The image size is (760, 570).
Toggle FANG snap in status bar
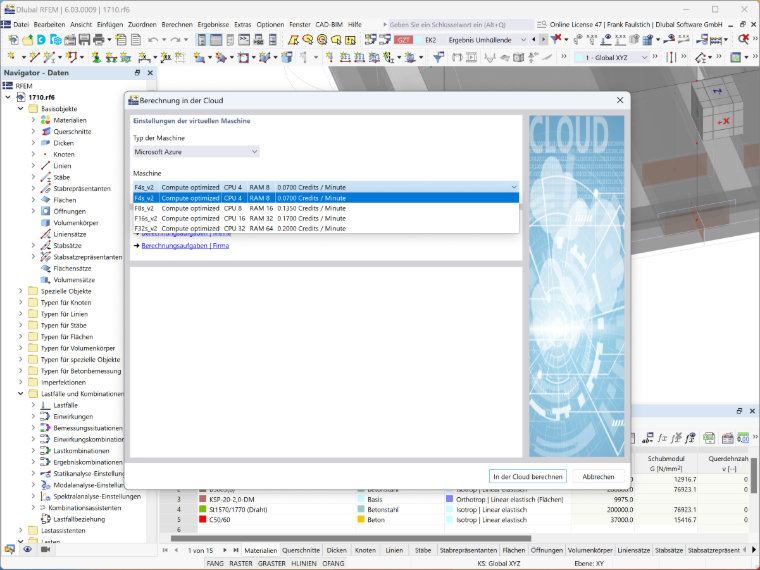click(x=215, y=563)
